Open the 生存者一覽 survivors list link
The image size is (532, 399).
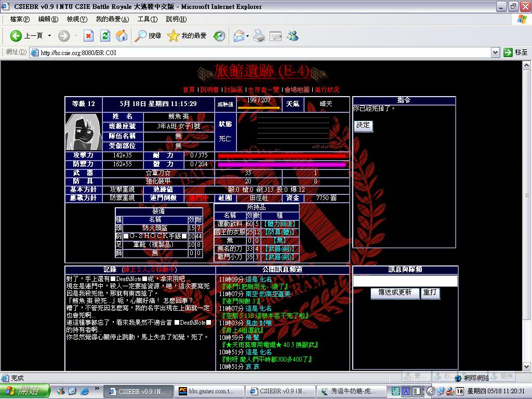[x=263, y=89]
